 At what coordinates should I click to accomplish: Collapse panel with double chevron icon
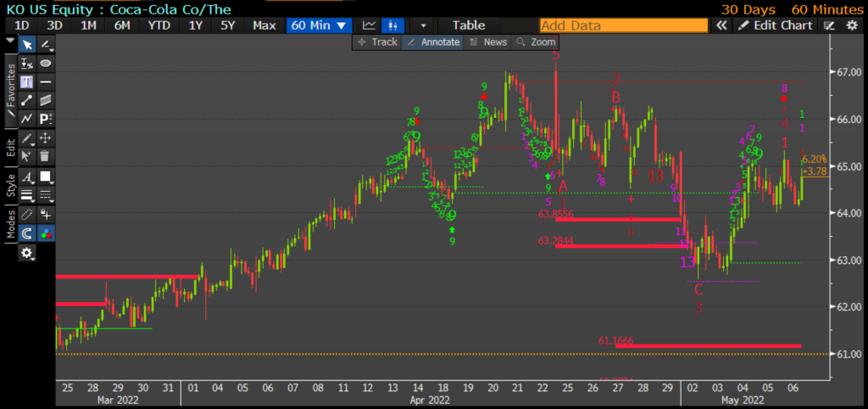tap(721, 25)
